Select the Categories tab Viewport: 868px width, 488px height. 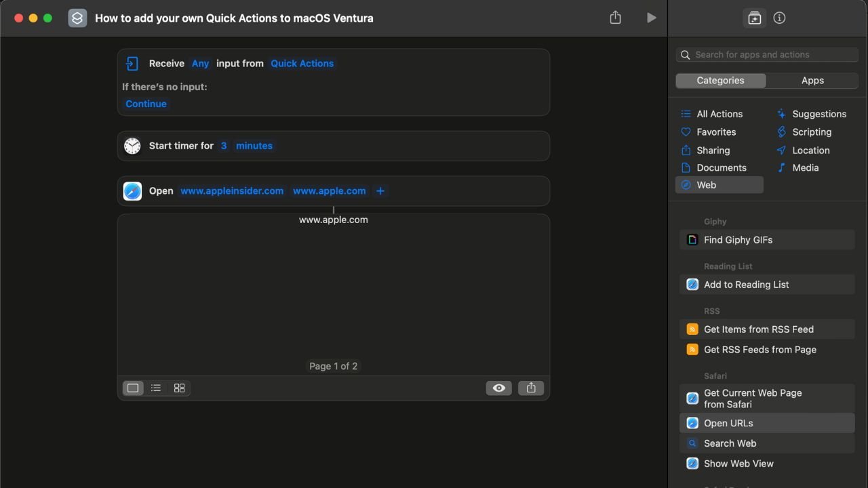pos(720,81)
